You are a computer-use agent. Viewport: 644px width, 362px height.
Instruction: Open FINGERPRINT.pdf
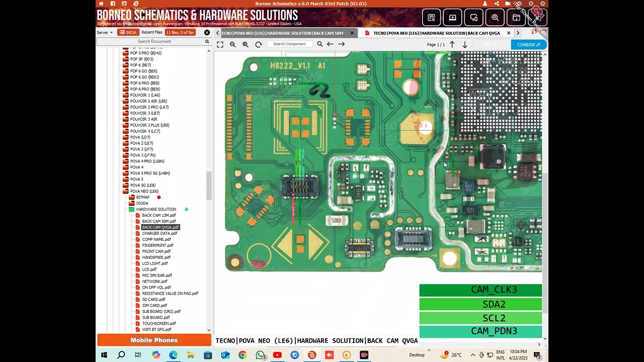157,245
